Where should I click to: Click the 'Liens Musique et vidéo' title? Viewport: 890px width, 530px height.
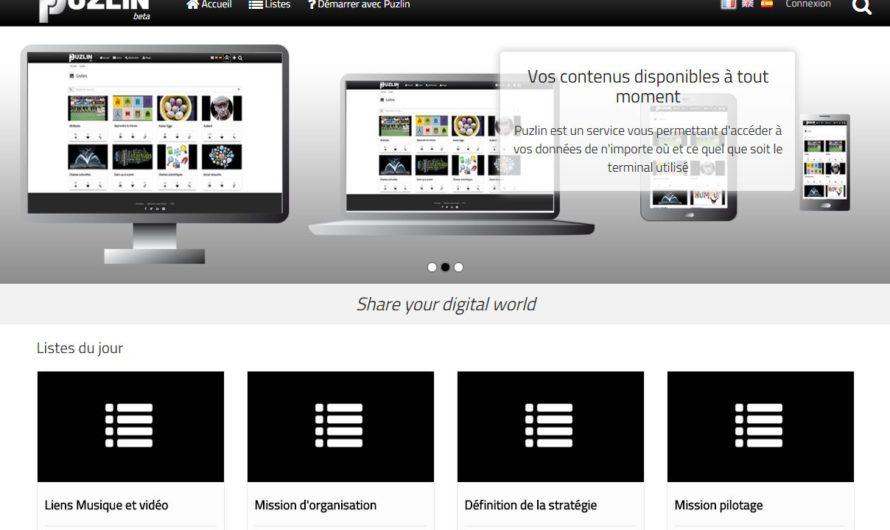pyautogui.click(x=106, y=505)
